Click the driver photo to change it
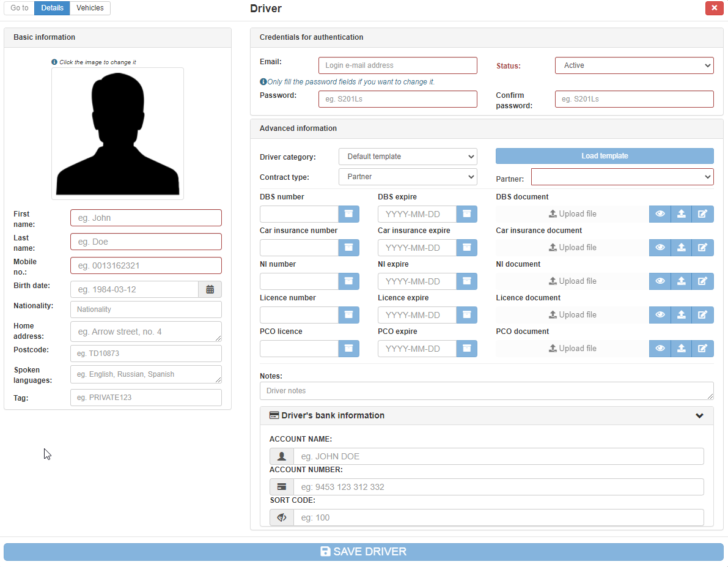 (x=117, y=133)
